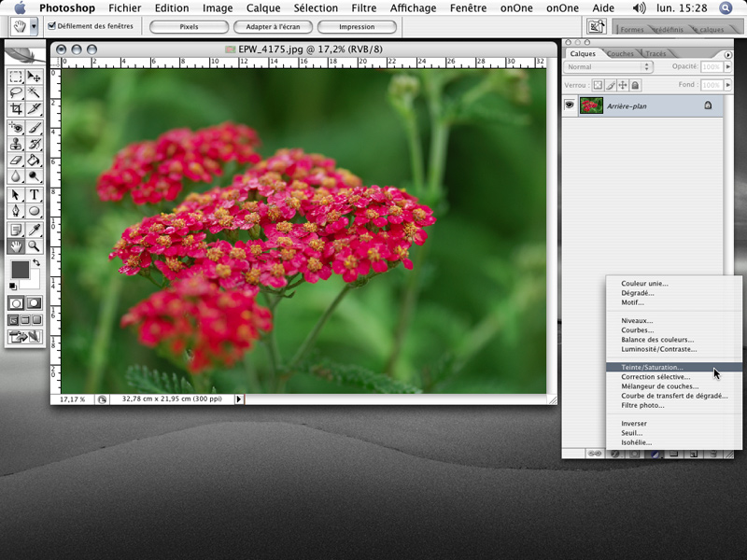Choose Courbes from the adjustment menu
The image size is (747, 560).
(674, 330)
